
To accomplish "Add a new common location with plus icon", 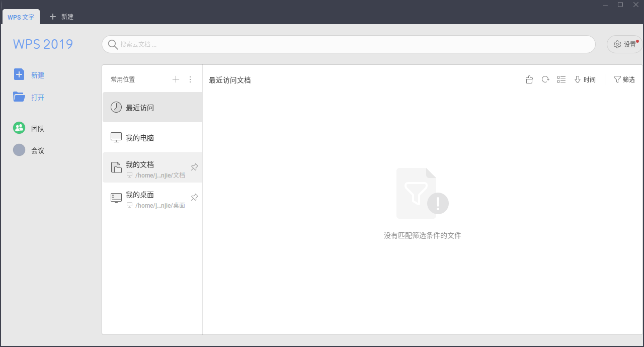I will (x=176, y=79).
